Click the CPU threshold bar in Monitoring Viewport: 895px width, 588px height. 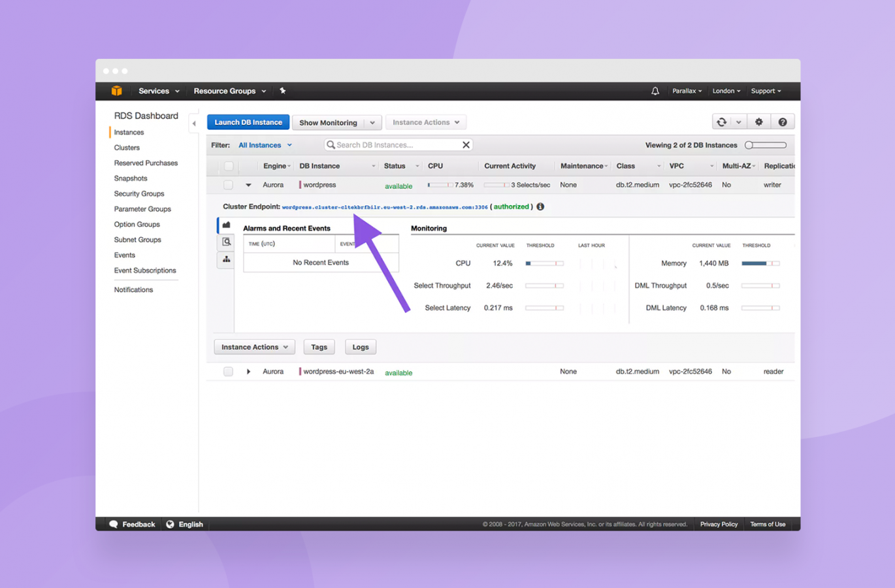click(x=544, y=263)
